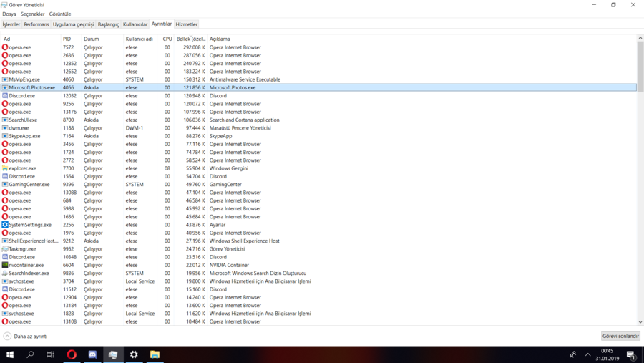Viewport: 644px width, 363px height.
Task: Switch to Uygulama geçmişi tab
Action: (x=73, y=24)
